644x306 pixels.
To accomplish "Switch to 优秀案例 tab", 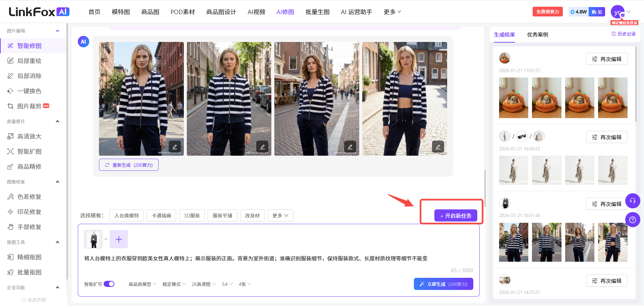I will 537,35.
